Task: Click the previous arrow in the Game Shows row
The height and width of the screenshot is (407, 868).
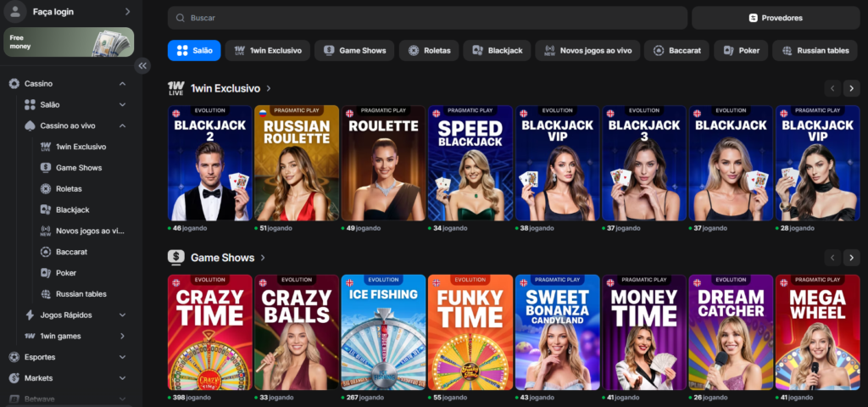Action: 832,258
